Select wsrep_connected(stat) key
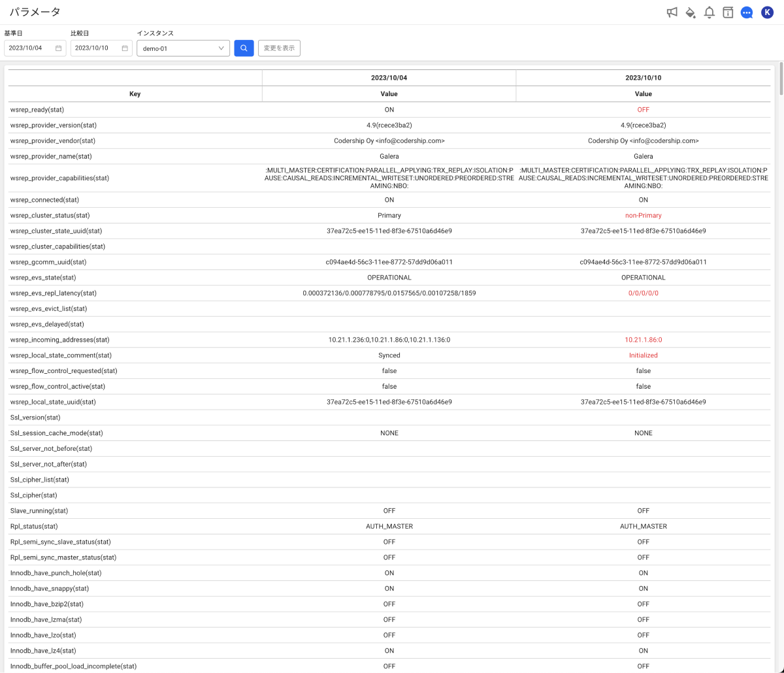Viewport: 784px width, 673px height. (x=44, y=200)
